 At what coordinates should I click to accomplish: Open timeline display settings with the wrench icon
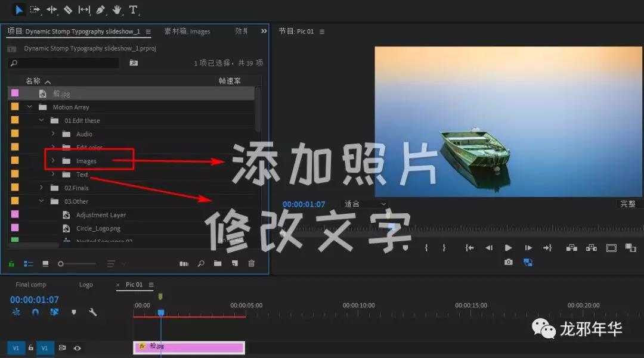click(93, 313)
